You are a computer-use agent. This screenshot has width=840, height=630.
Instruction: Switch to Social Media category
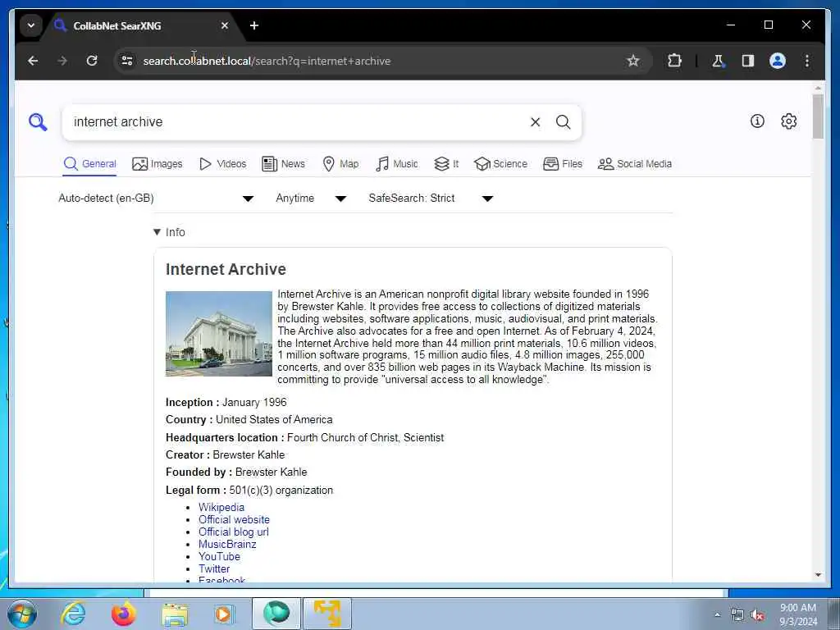(x=635, y=164)
